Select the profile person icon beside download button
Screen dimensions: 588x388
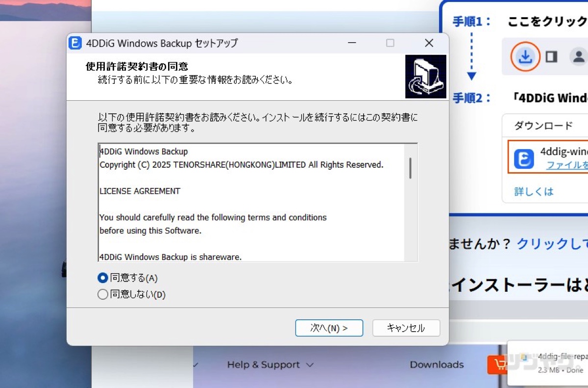pyautogui.click(x=578, y=57)
